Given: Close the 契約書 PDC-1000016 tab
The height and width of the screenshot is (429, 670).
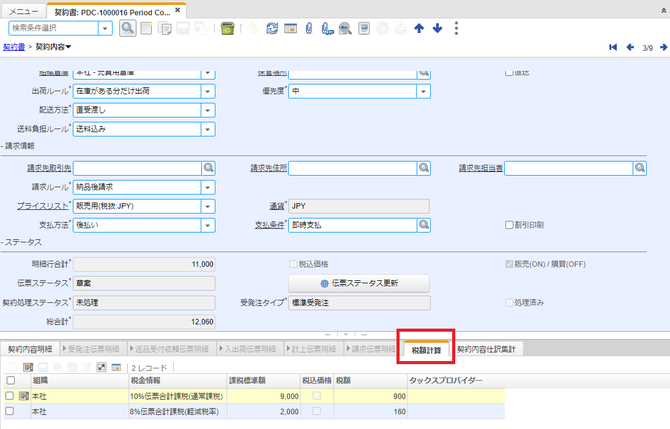Looking at the screenshot, I should point(178,10).
